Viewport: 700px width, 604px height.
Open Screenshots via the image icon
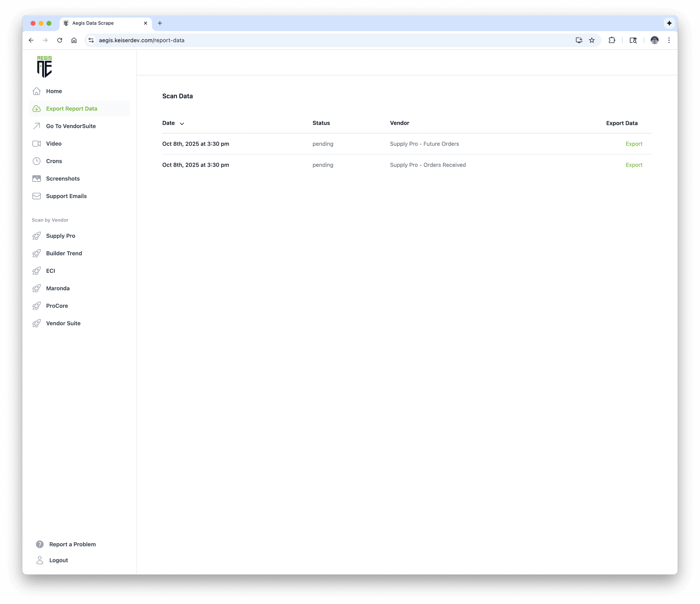click(x=37, y=178)
